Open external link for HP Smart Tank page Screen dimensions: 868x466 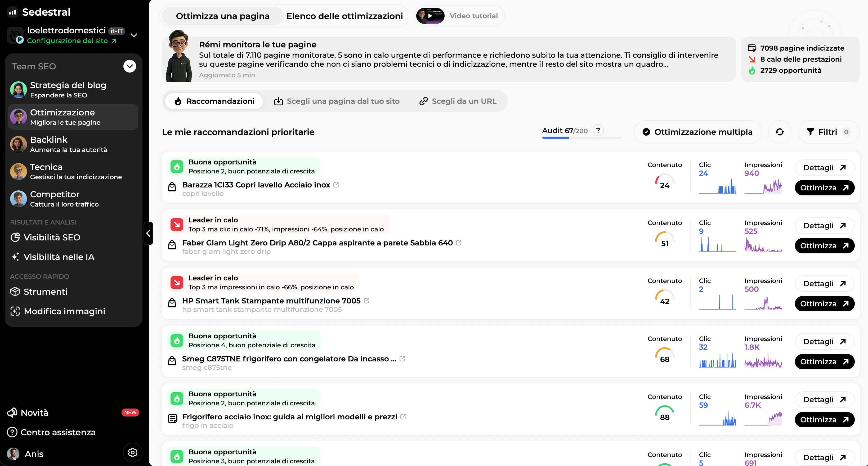pos(366,301)
